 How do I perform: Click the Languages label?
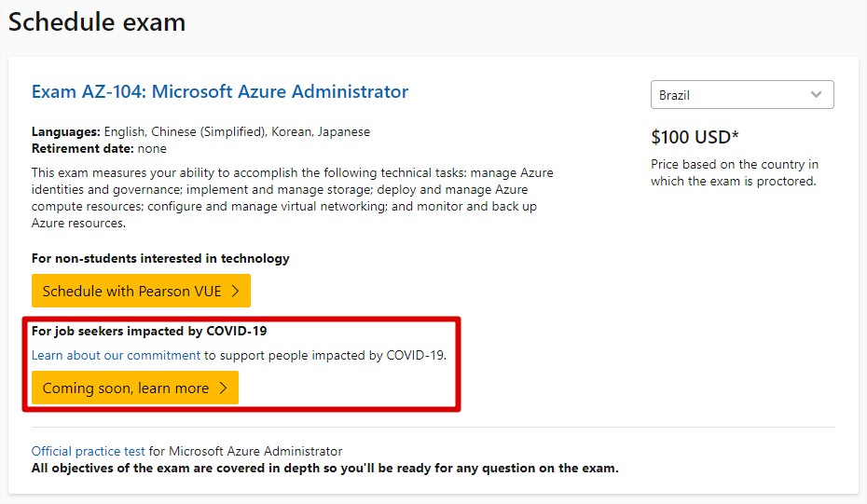(66, 132)
